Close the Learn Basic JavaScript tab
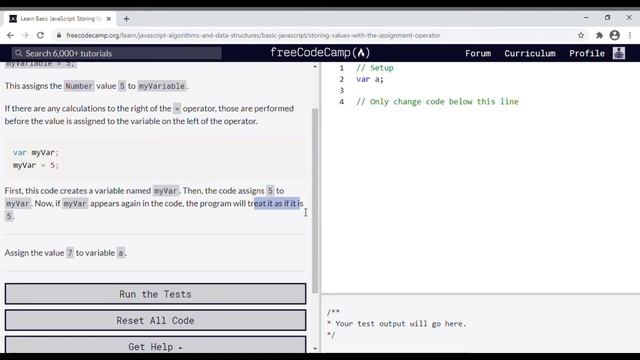The height and width of the screenshot is (360, 640). [109, 19]
